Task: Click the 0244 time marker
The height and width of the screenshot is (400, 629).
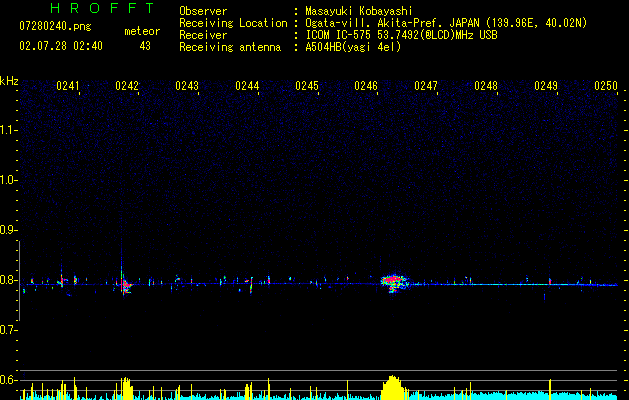Action: pos(247,86)
